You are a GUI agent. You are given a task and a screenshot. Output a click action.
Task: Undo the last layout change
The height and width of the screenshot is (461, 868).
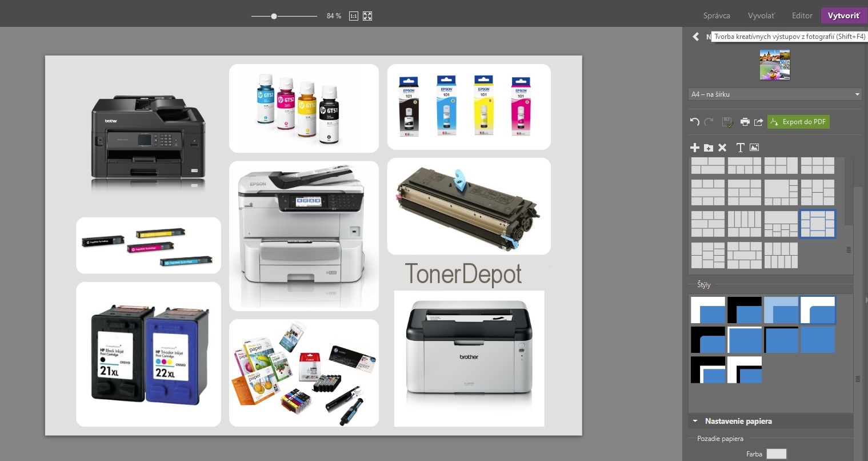[695, 122]
